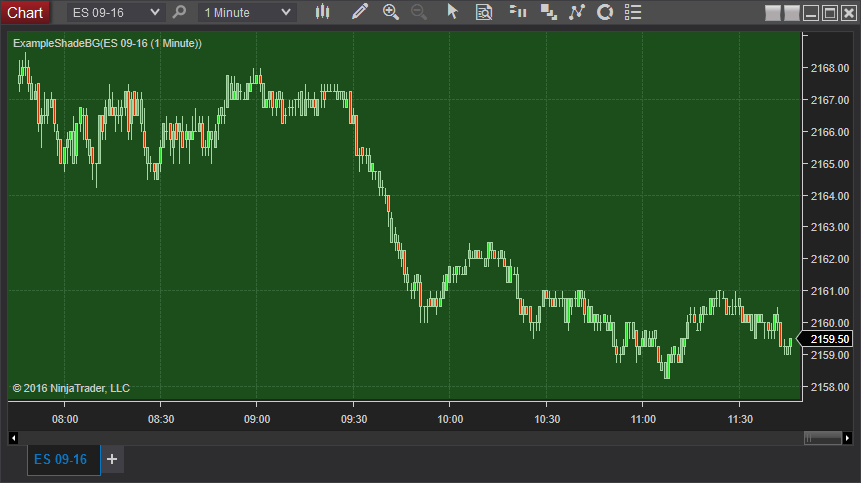Open the Strategies icon
861x483 pixels.
[x=577, y=12]
